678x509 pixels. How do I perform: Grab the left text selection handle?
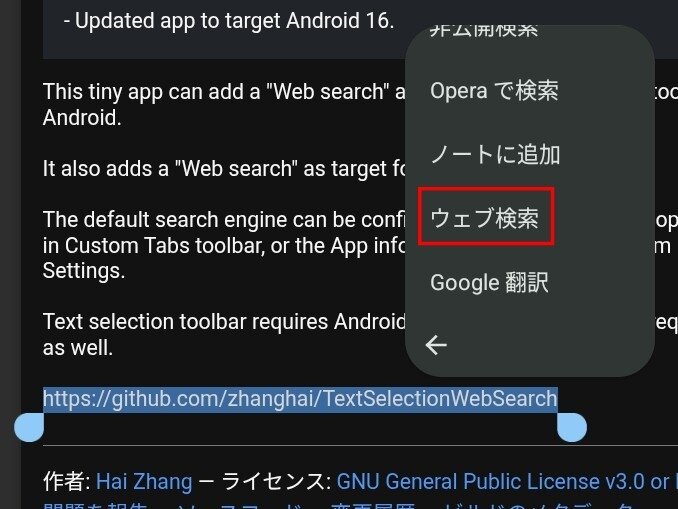click(x=29, y=427)
